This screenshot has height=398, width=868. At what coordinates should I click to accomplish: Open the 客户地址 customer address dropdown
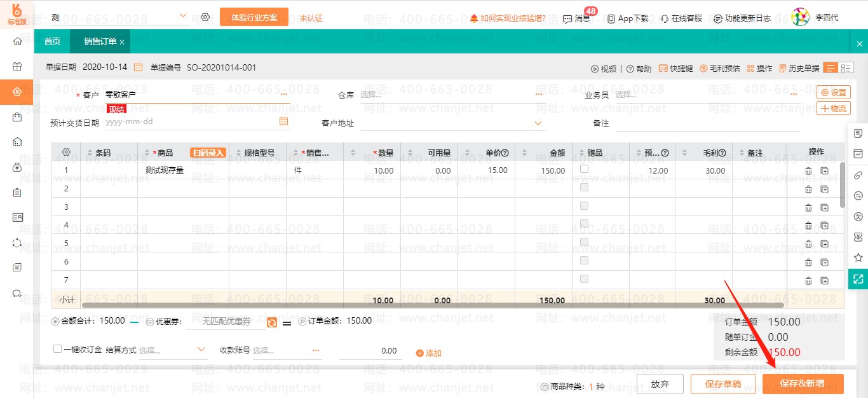538,122
